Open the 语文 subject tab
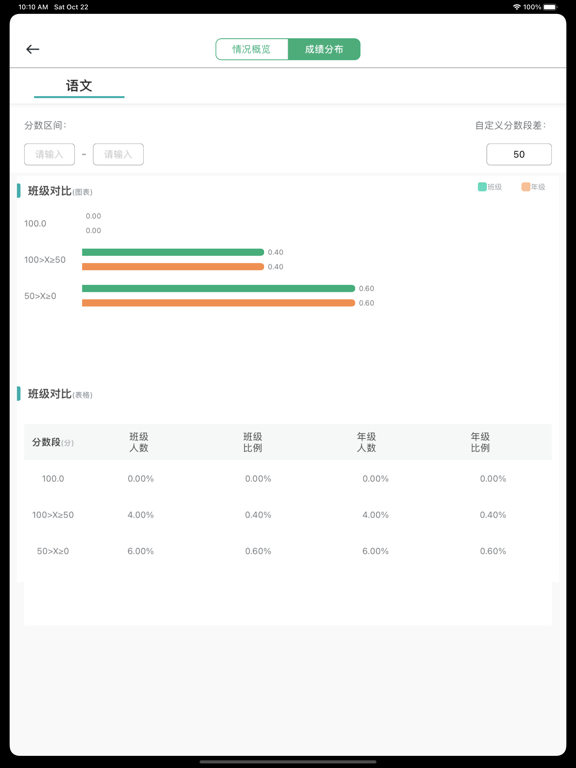 click(x=79, y=86)
